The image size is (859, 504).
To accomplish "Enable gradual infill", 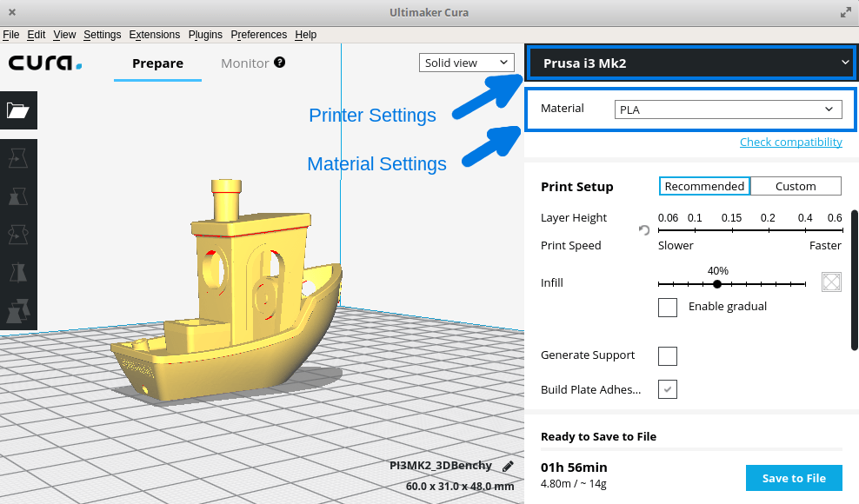I will 668,307.
